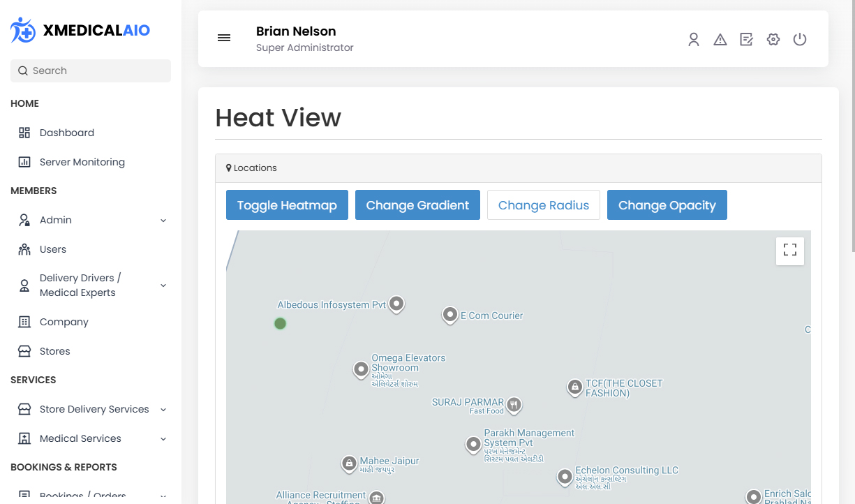Toggle fullscreen view of the map
The width and height of the screenshot is (855, 504).
[x=789, y=251]
